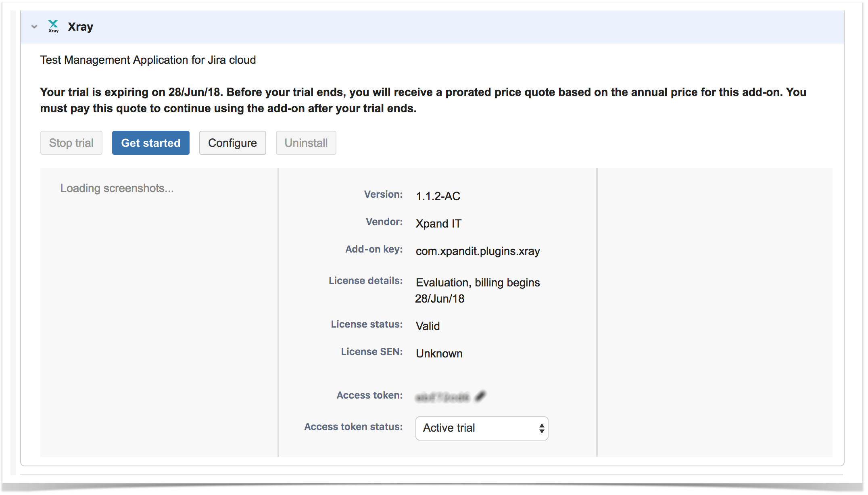Viewport: 868px width, 495px height.
Task: Edit access token with pencil icon
Action: (x=480, y=397)
